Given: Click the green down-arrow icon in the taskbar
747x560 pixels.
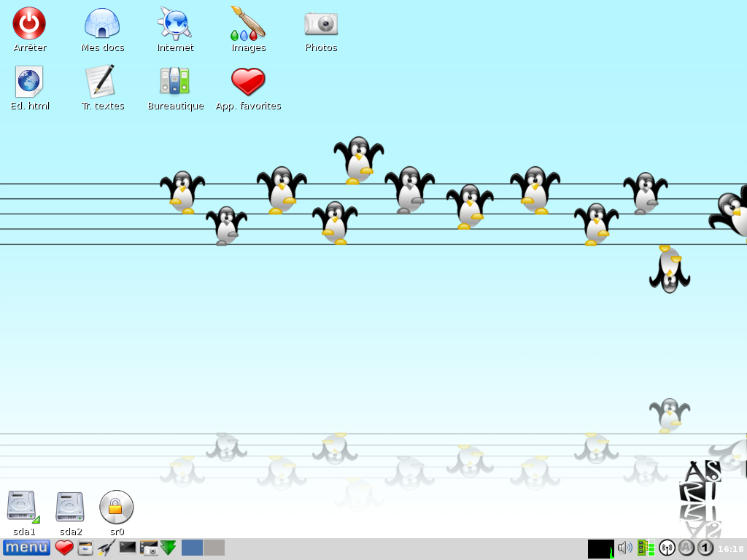Looking at the screenshot, I should [169, 548].
